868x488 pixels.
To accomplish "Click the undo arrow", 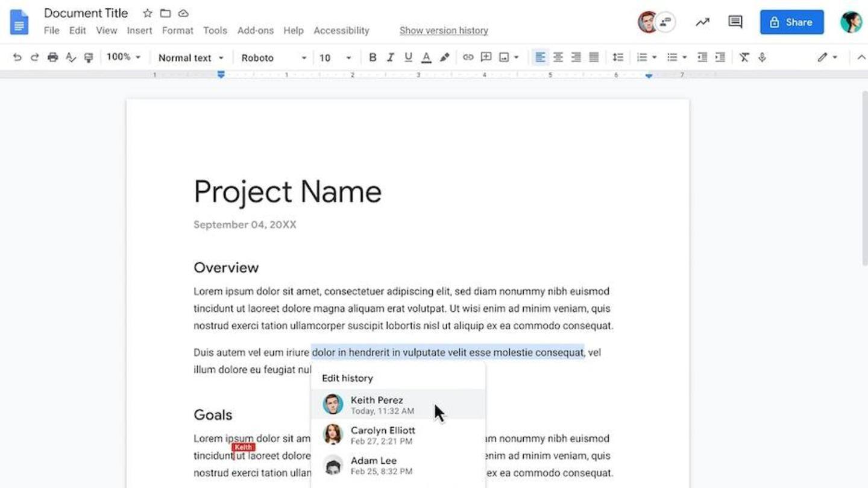I will 17,57.
